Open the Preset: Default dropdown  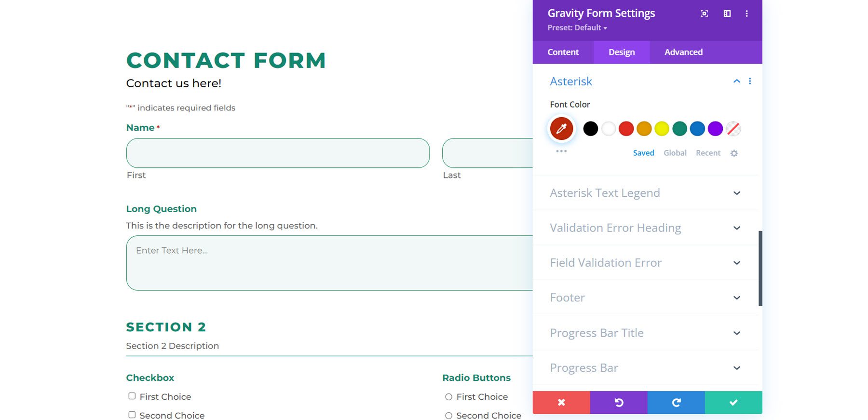click(x=577, y=28)
